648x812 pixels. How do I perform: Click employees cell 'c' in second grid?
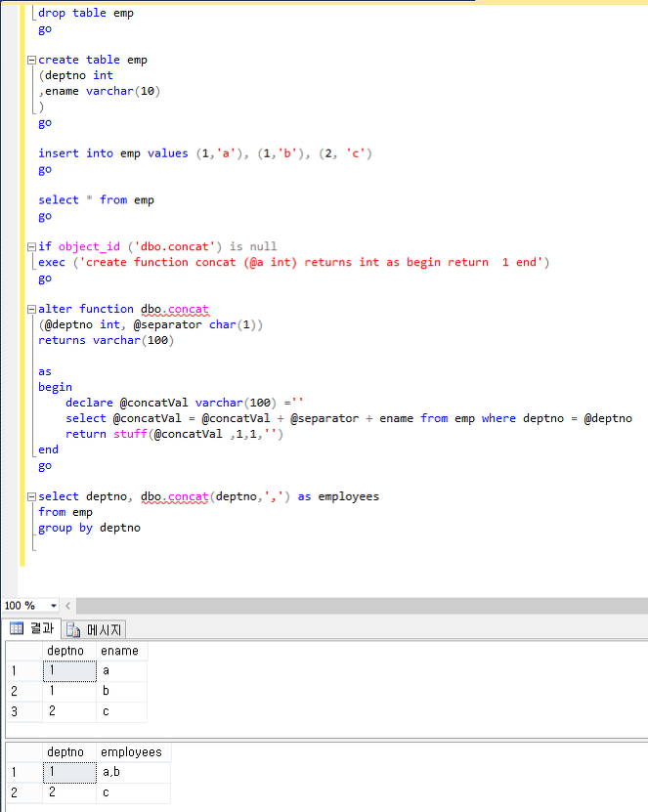[133, 792]
